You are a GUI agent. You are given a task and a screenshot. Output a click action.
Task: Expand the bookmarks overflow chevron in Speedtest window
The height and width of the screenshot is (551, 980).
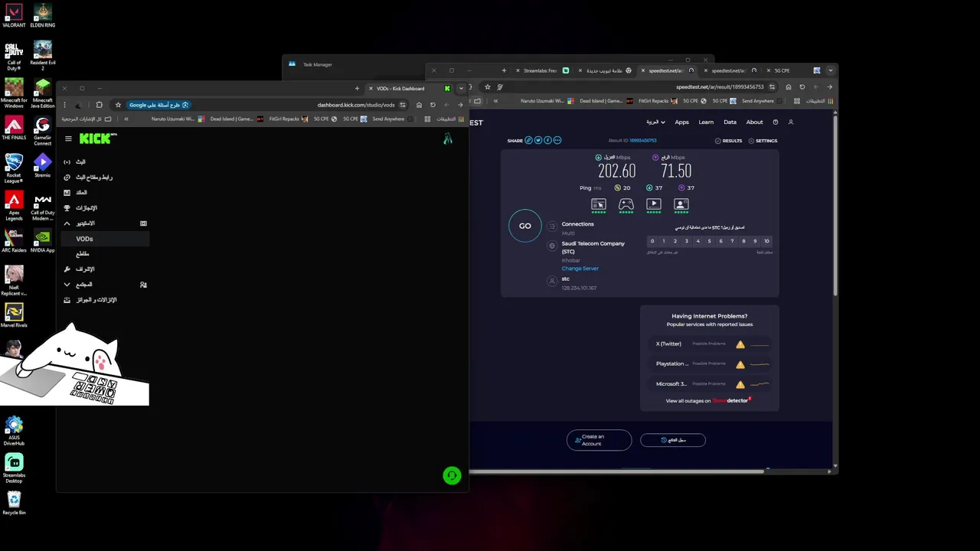(x=496, y=101)
